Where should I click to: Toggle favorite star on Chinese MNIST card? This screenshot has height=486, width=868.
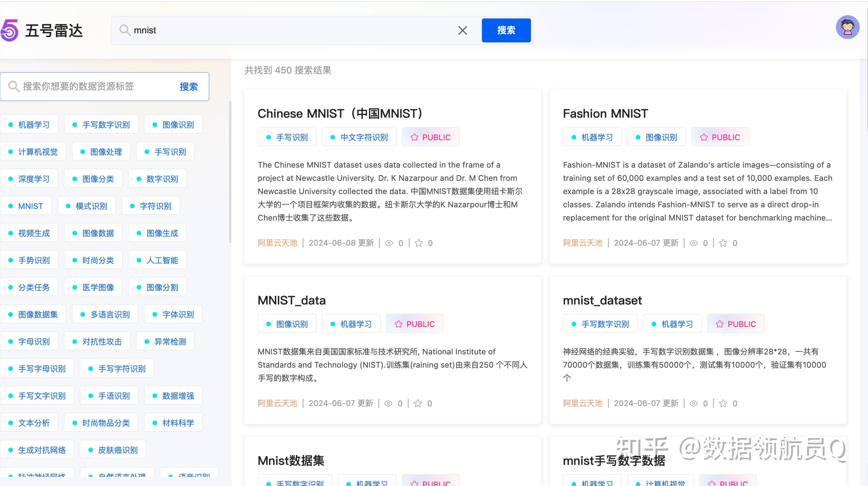click(418, 243)
